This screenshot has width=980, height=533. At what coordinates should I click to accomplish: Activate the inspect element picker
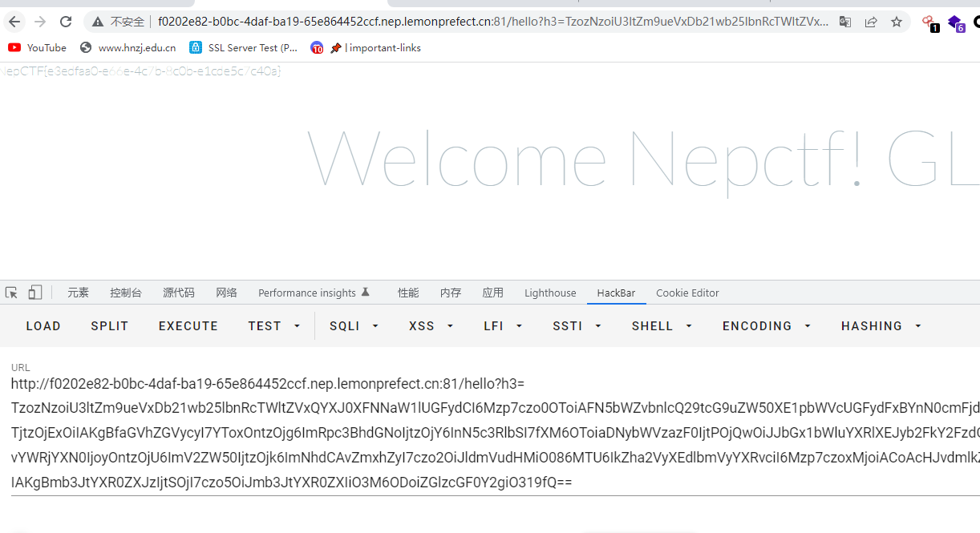coord(11,293)
